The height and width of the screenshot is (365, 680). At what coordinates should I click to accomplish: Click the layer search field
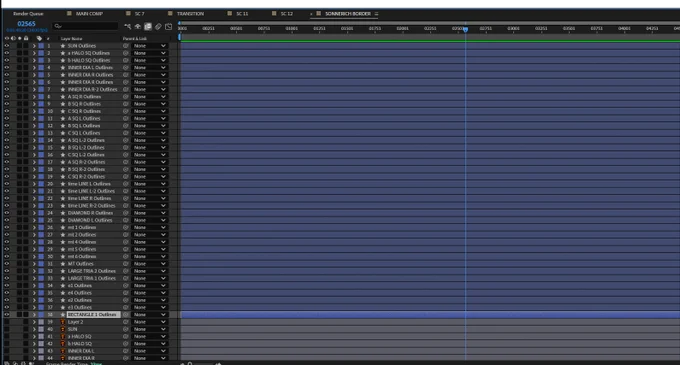pyautogui.click(x=85, y=26)
